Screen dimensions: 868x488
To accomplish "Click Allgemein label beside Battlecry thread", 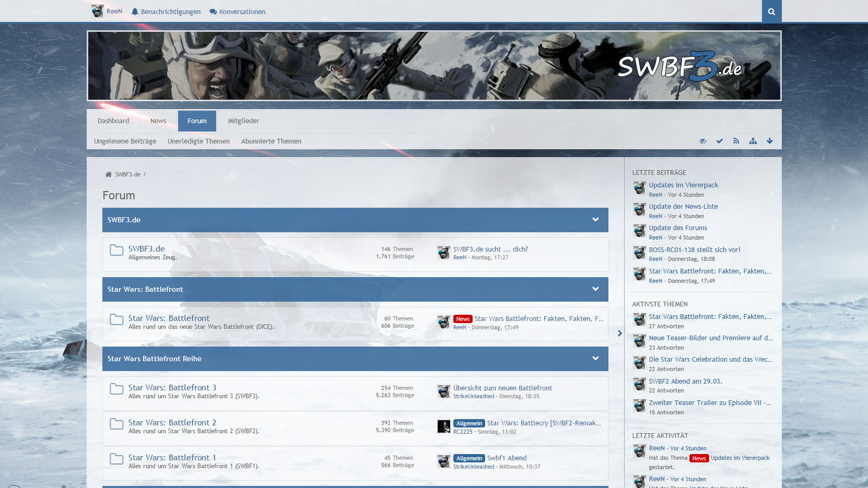I will [469, 423].
